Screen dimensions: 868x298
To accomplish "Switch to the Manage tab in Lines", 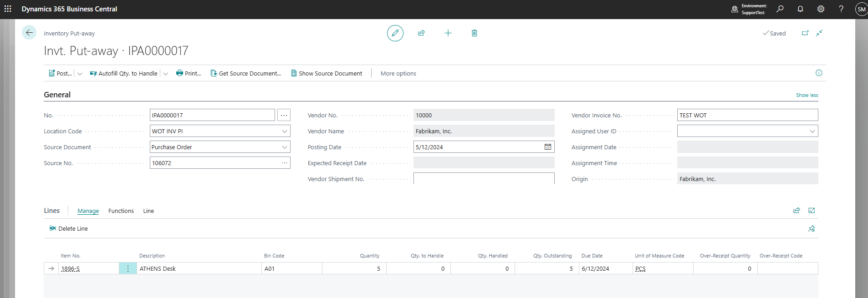I will pos(88,211).
